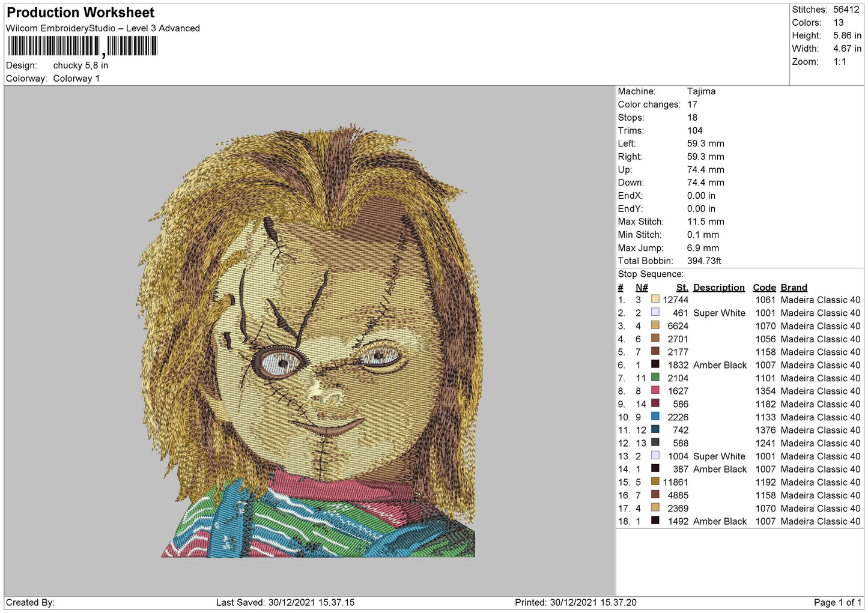Image resolution: width=868 pixels, height=613 pixels.
Task: Select Max Stitch value 11.5 mm
Action: pyautogui.click(x=705, y=222)
